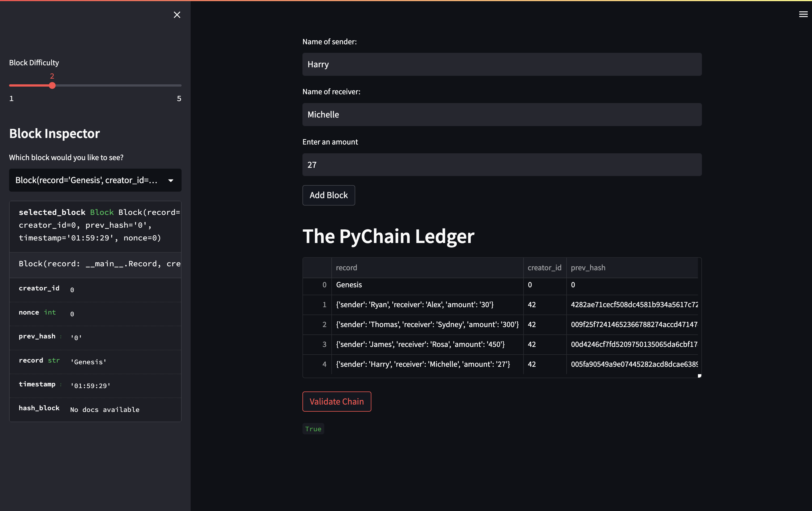Select Thomas to Sydney record cell
Viewport: 812px width, 511px height.
(427, 325)
